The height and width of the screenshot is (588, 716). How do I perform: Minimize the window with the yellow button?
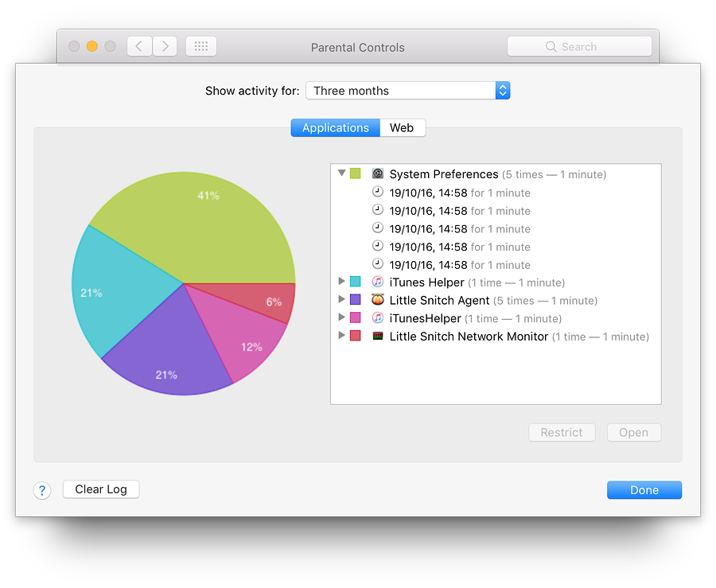[x=92, y=46]
